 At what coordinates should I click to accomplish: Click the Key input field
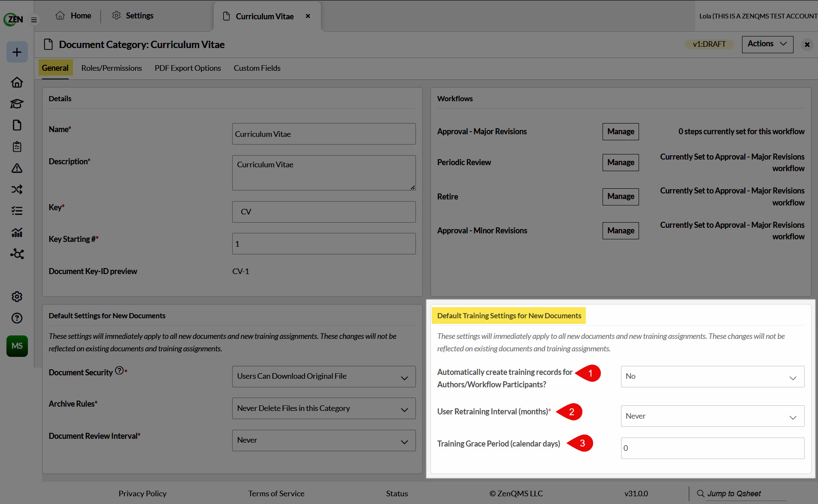[324, 212]
